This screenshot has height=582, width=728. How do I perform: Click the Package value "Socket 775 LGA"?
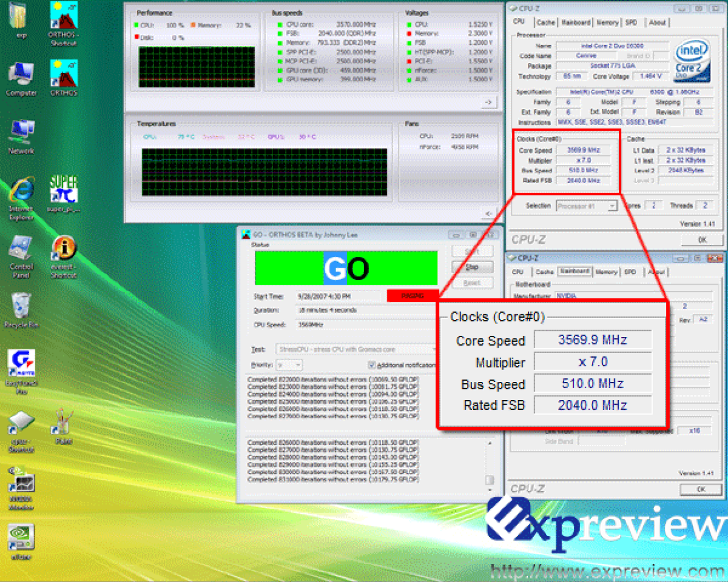612,66
